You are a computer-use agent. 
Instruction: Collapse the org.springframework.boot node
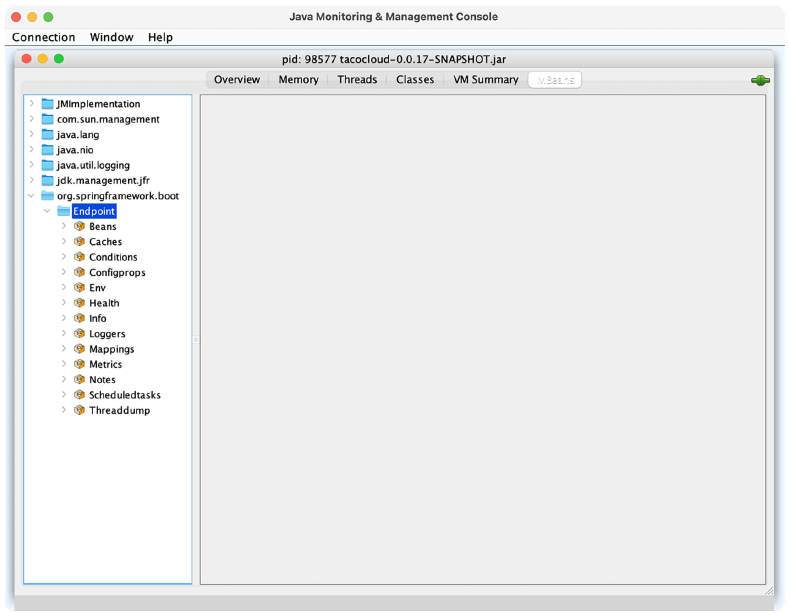point(32,196)
